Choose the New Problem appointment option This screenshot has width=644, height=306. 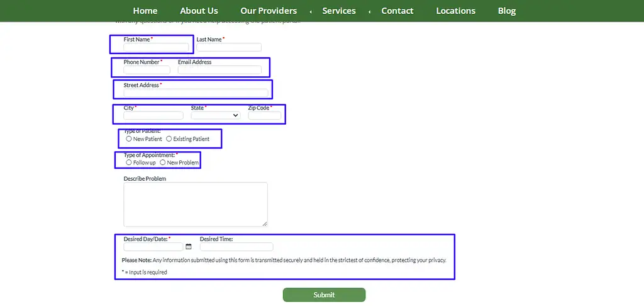click(x=163, y=162)
